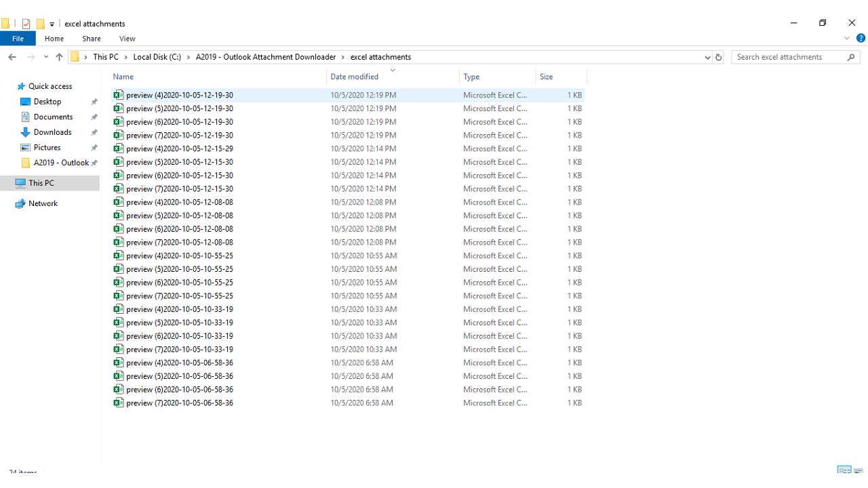The height and width of the screenshot is (488, 868).
Task: Select the This PC computer icon
Action: coord(20,183)
